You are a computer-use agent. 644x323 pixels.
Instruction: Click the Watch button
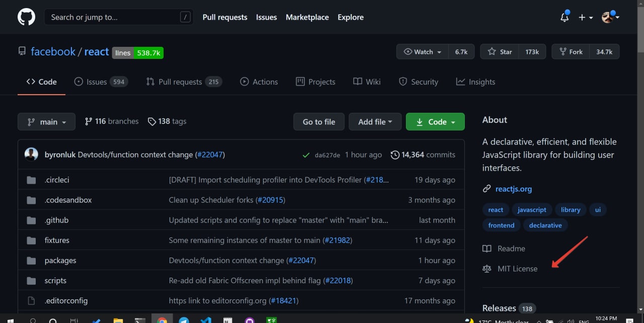423,52
